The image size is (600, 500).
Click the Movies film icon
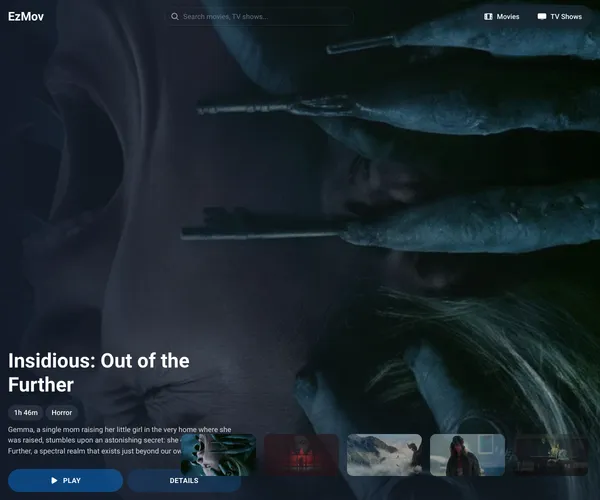point(488,16)
